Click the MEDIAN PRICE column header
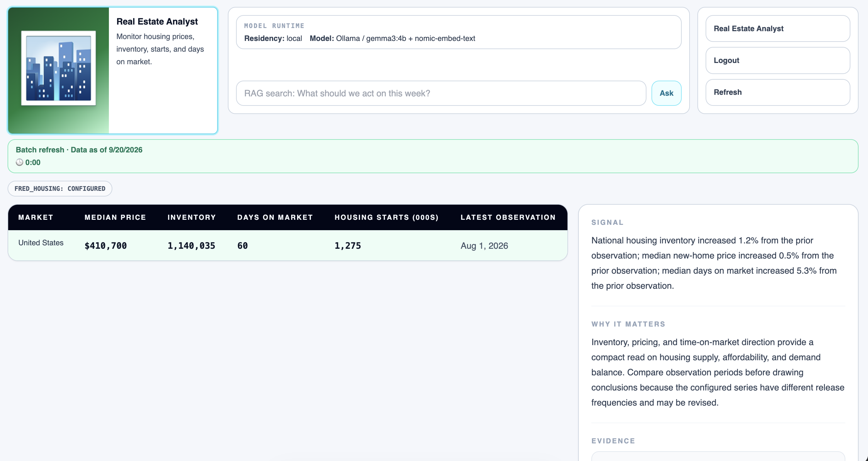This screenshot has height=461, width=868. pos(115,217)
